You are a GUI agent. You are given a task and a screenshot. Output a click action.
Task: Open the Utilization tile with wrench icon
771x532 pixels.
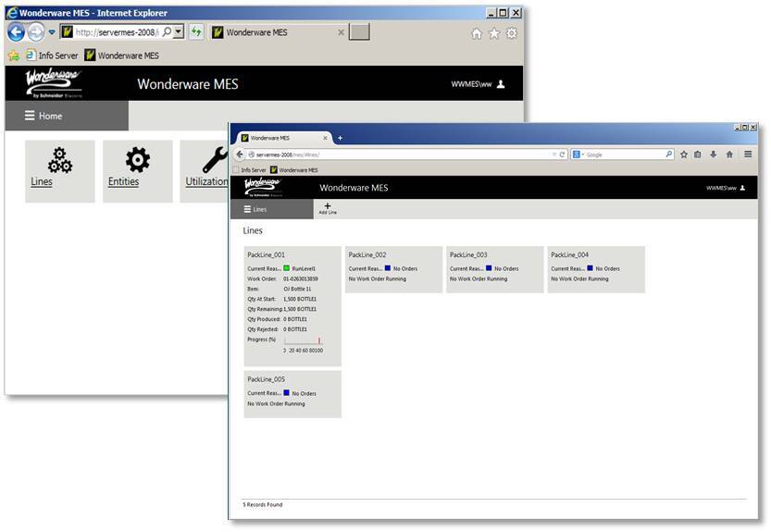205,171
